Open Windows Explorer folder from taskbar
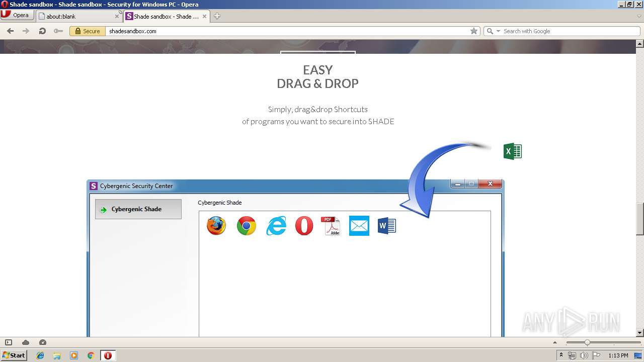The width and height of the screenshot is (644, 362). (x=57, y=355)
